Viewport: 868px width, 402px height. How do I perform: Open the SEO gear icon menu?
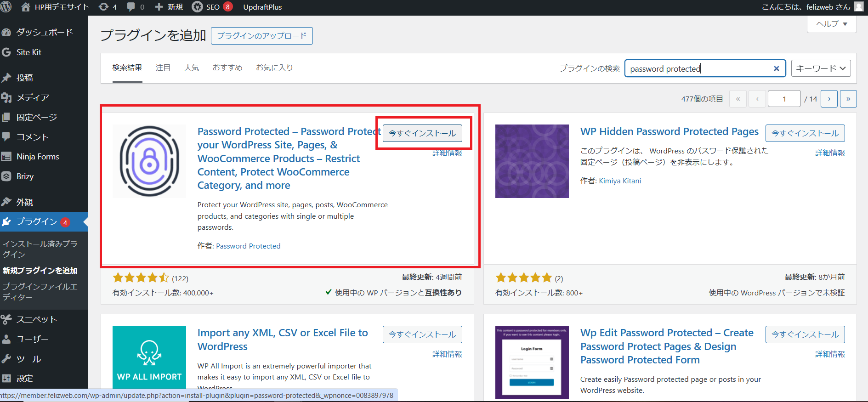(197, 7)
